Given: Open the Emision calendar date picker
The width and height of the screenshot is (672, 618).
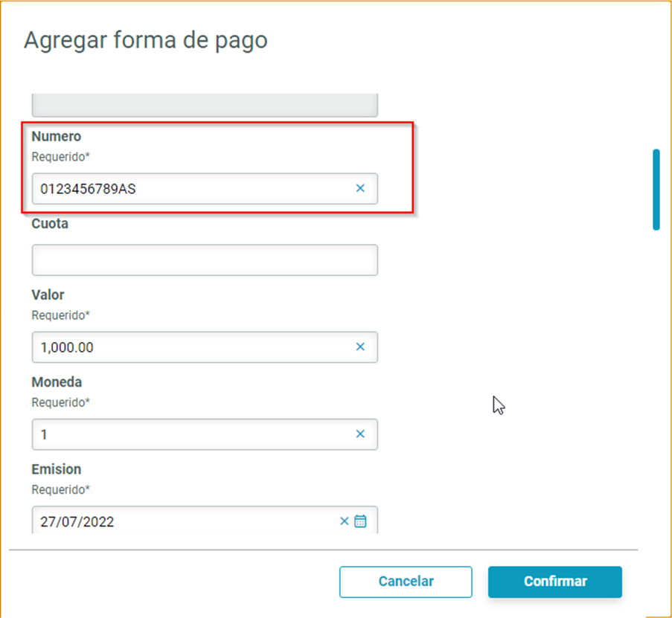Looking at the screenshot, I should click(360, 521).
